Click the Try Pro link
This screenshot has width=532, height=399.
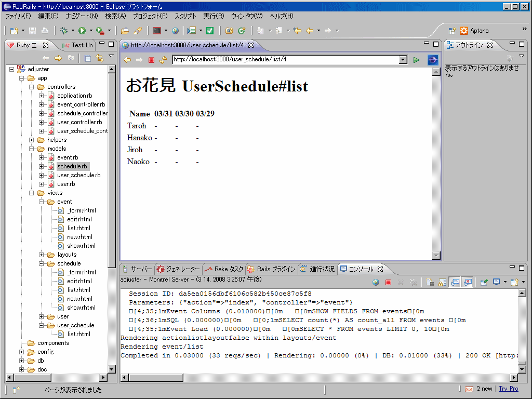(x=508, y=389)
